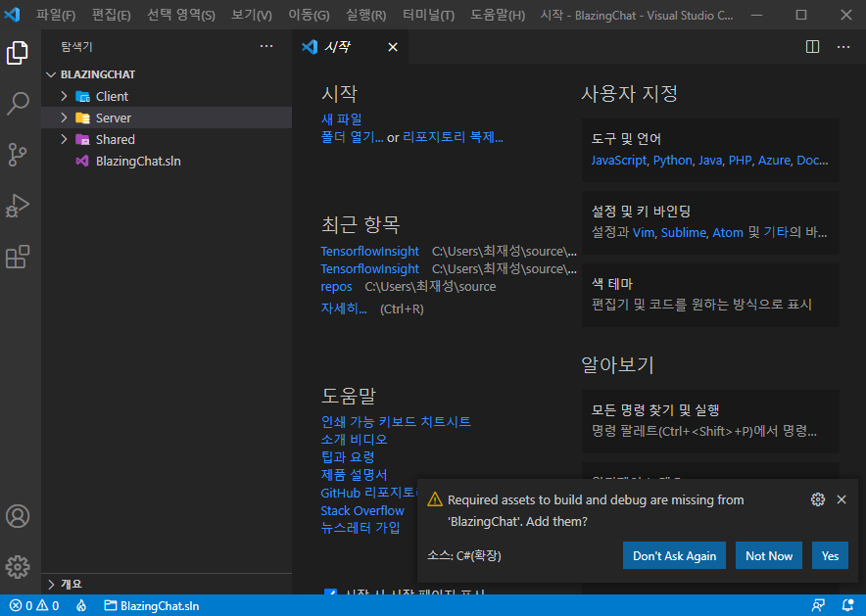Click the Client folder icon

pos(83,97)
